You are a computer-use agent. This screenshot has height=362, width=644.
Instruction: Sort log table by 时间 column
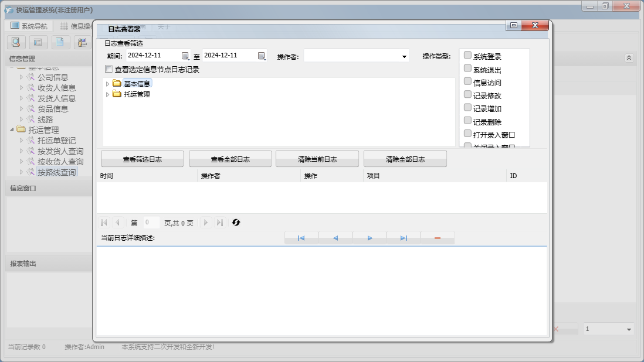coord(147,176)
